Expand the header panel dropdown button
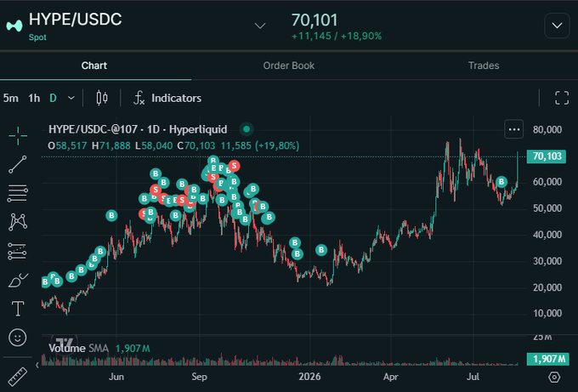578x392 pixels. pyautogui.click(x=557, y=26)
